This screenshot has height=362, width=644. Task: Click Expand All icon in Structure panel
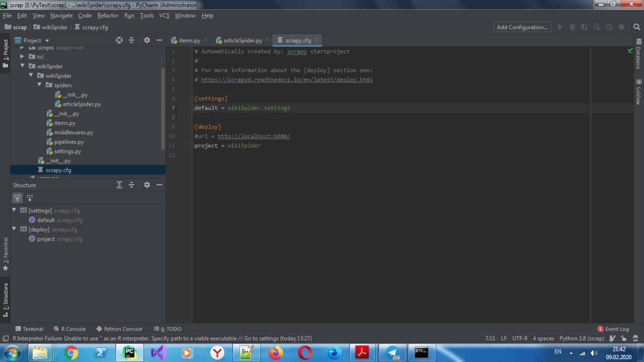119,185
